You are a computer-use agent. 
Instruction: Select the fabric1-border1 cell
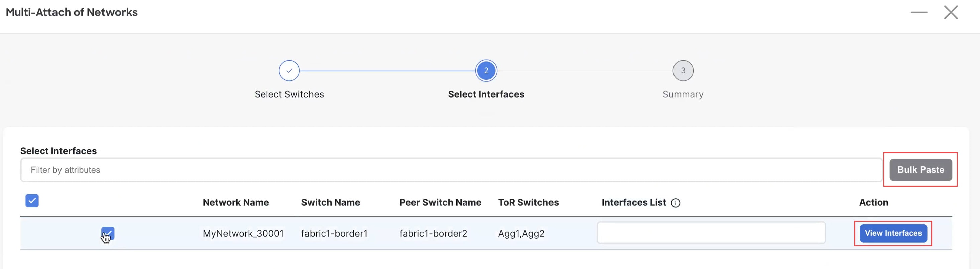[x=334, y=233]
